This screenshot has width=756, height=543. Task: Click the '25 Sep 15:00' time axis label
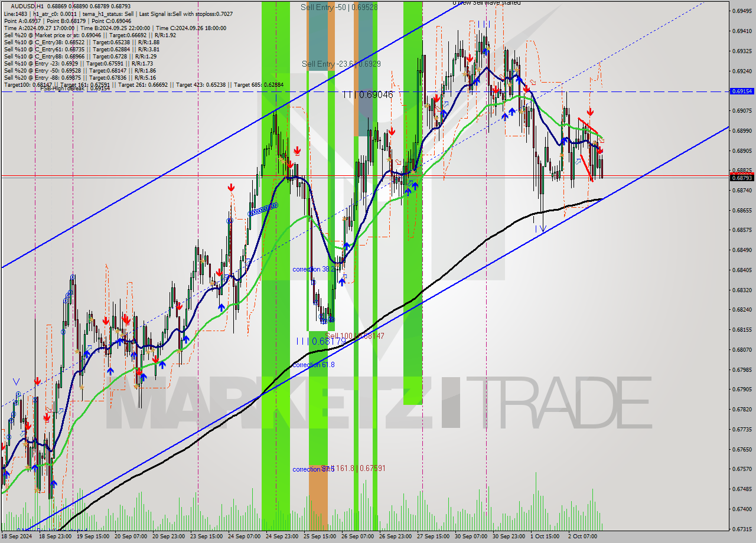click(320, 537)
